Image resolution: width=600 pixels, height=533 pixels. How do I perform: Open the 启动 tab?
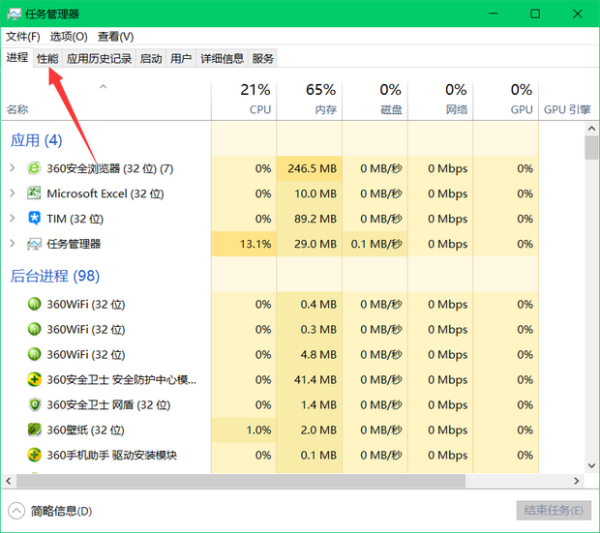151,59
